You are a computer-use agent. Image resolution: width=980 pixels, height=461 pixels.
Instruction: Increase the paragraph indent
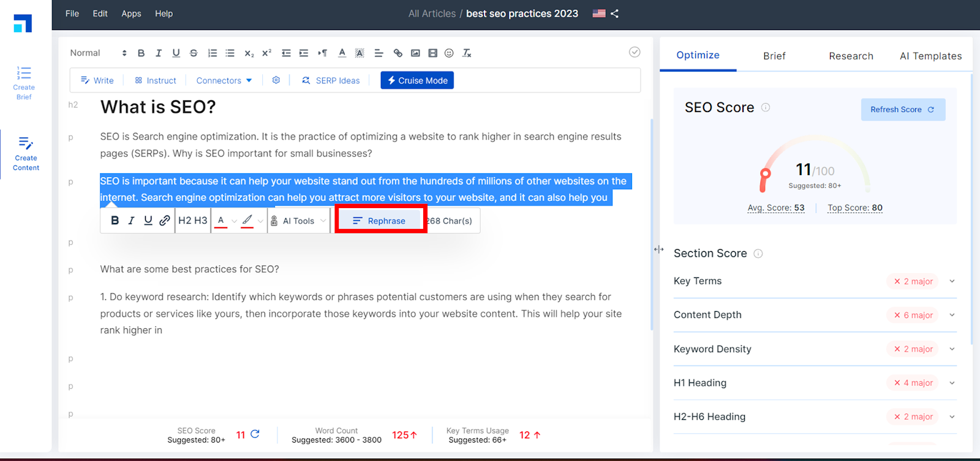click(304, 53)
